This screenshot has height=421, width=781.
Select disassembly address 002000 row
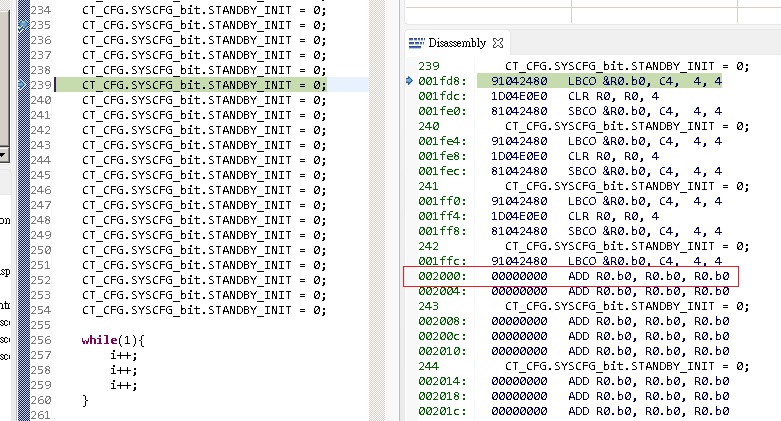coord(570,276)
